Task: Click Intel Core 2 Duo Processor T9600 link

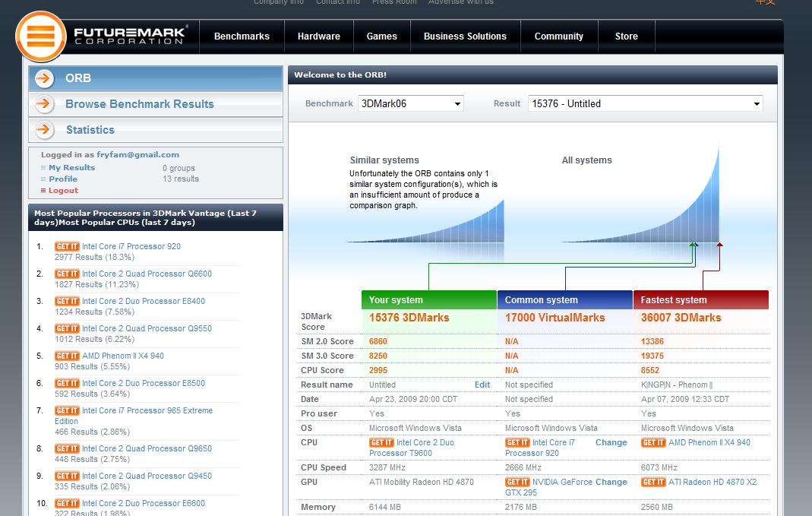Action: (412, 448)
